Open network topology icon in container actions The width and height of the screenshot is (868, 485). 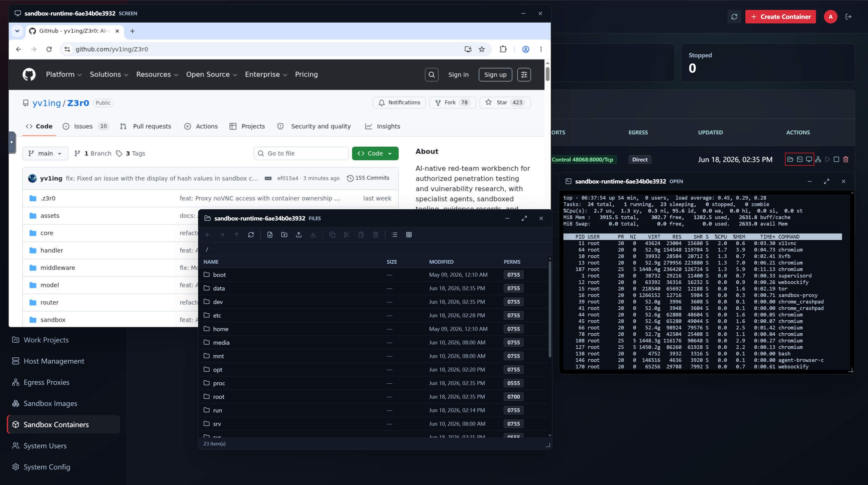pyautogui.click(x=818, y=160)
